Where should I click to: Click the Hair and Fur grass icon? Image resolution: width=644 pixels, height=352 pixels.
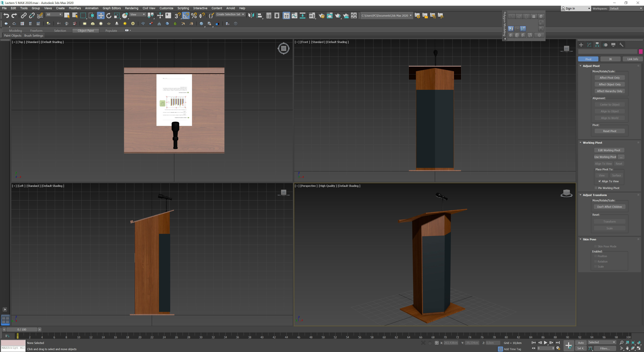point(175,24)
